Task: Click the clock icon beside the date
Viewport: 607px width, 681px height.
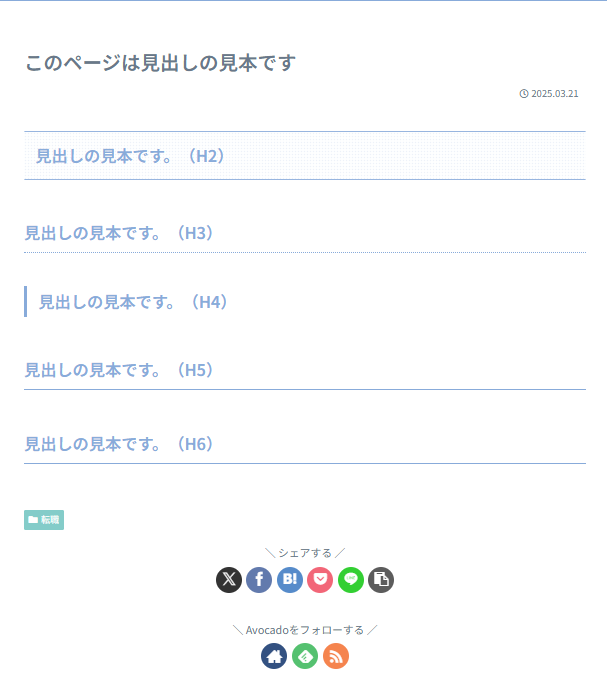Action: pos(524,94)
